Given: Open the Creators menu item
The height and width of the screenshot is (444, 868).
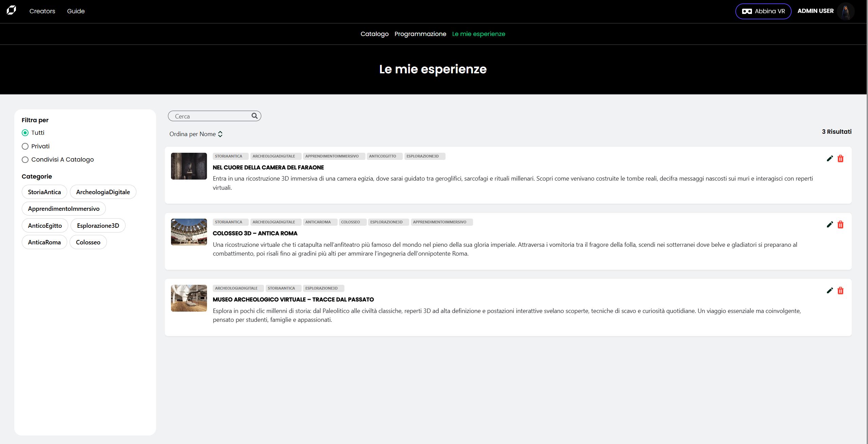Looking at the screenshot, I should (x=42, y=11).
